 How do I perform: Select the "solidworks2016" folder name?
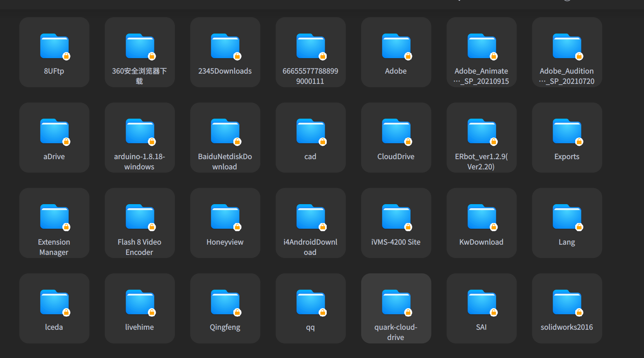click(567, 327)
